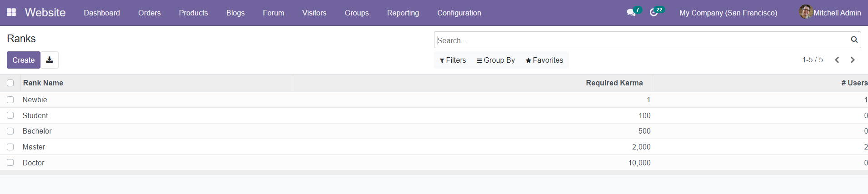868x194 pixels.
Task: Click the Mitchell Admin avatar picture
Action: pos(806,12)
